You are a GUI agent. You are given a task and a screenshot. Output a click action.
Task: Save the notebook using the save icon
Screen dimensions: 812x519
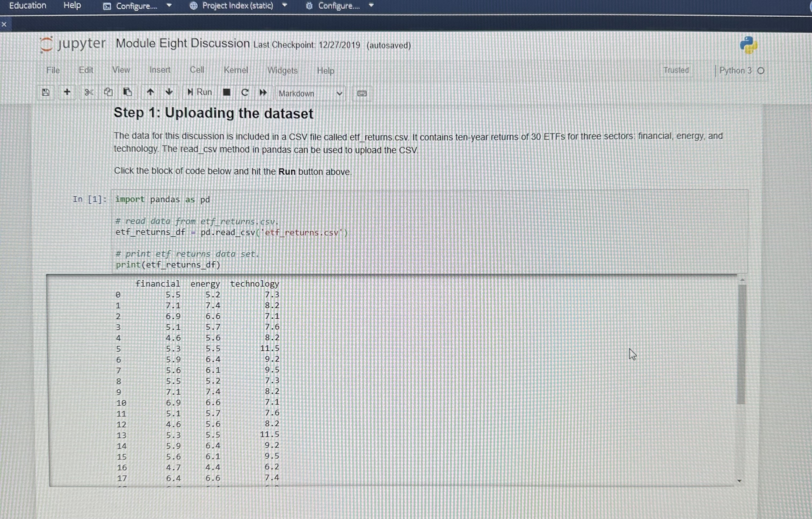[46, 92]
